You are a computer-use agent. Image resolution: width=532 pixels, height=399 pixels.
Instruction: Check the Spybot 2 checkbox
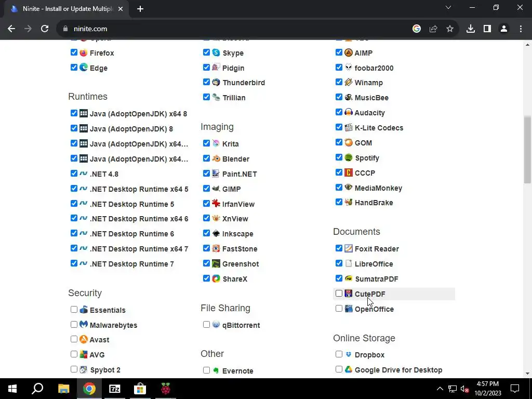(x=74, y=369)
